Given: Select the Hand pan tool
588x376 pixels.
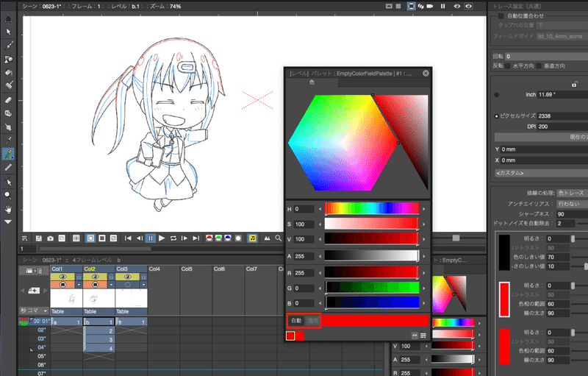Looking at the screenshot, I should tap(8, 209).
